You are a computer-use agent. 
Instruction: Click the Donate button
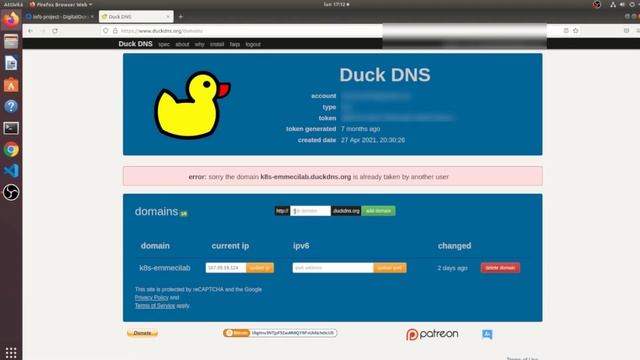click(142, 333)
